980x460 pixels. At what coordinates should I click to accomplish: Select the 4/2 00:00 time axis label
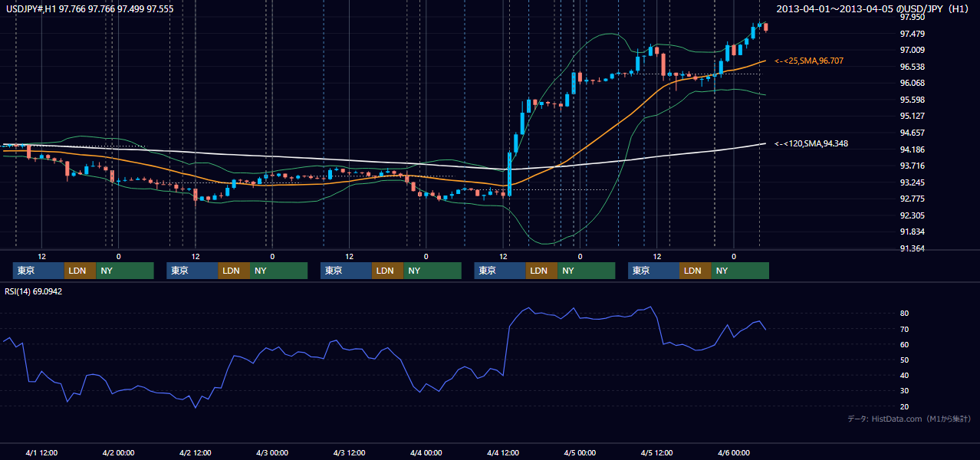point(118,452)
